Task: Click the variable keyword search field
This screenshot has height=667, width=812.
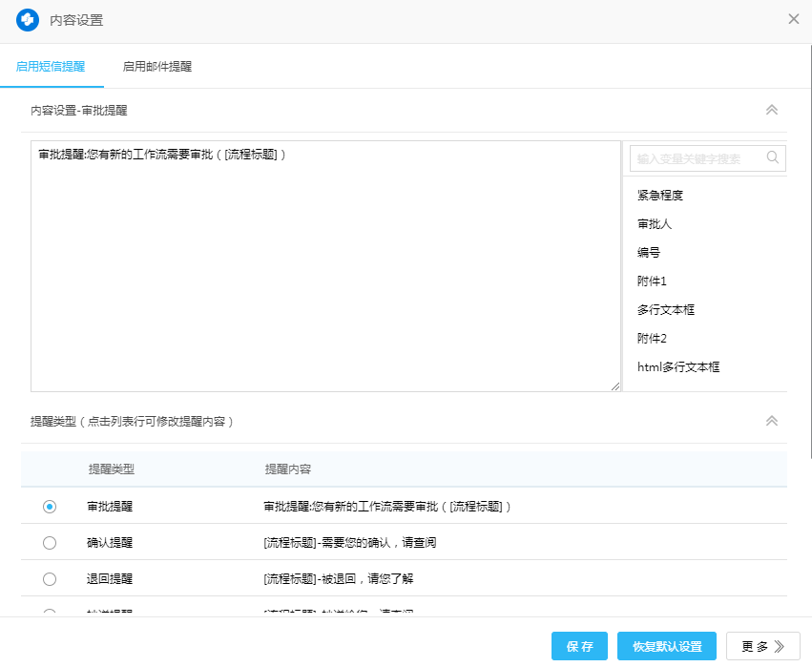Action: click(697, 158)
